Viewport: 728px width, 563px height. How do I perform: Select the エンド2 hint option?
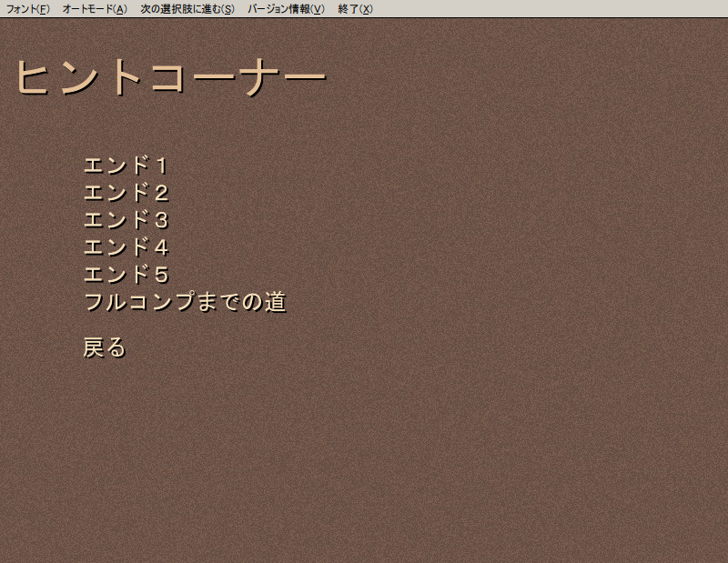tap(126, 193)
